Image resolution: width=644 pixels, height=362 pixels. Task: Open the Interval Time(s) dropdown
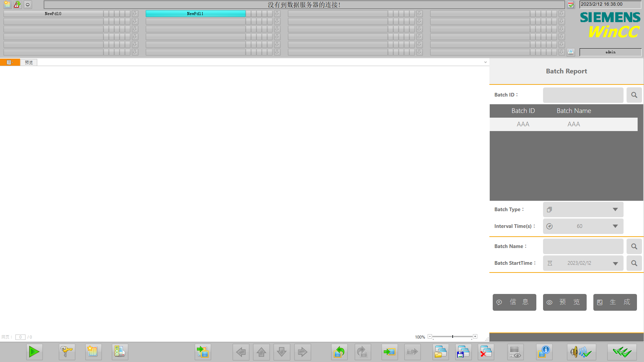[615, 226]
